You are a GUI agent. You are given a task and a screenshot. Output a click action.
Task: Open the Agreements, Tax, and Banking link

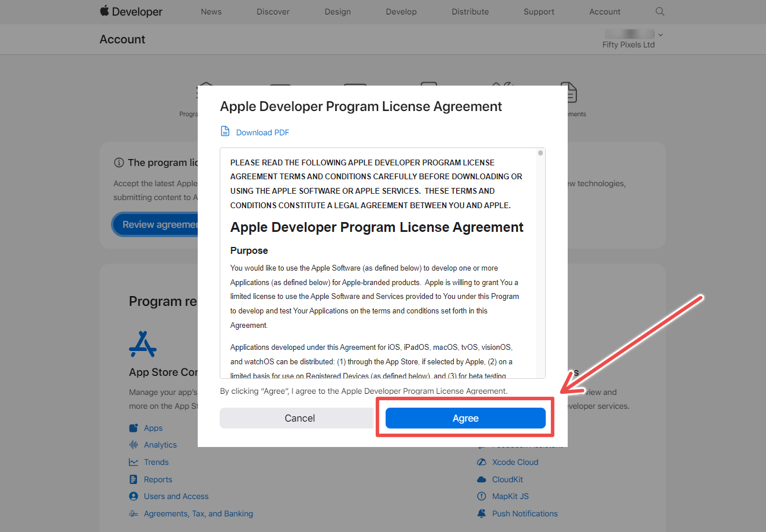(198, 513)
